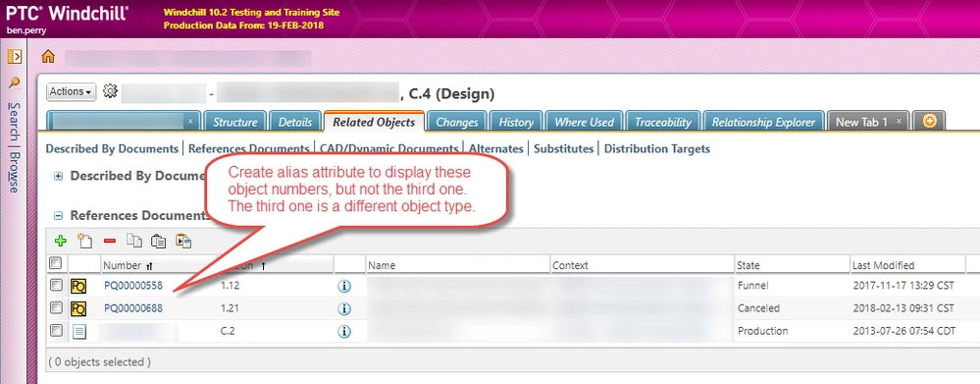The width and height of the screenshot is (980, 384).
Task: Click the Funnel state cell
Action: pyautogui.click(x=752, y=286)
